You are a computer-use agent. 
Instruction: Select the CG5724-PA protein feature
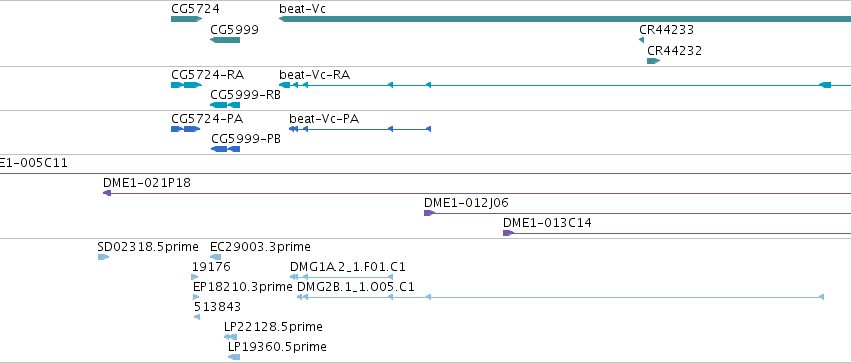186,129
